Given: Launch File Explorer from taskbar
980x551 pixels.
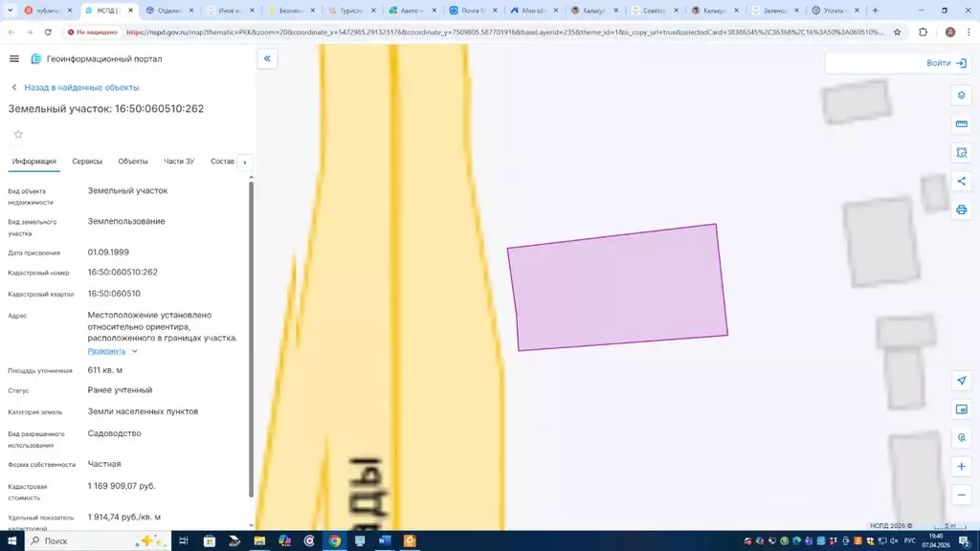Looking at the screenshot, I should (259, 541).
